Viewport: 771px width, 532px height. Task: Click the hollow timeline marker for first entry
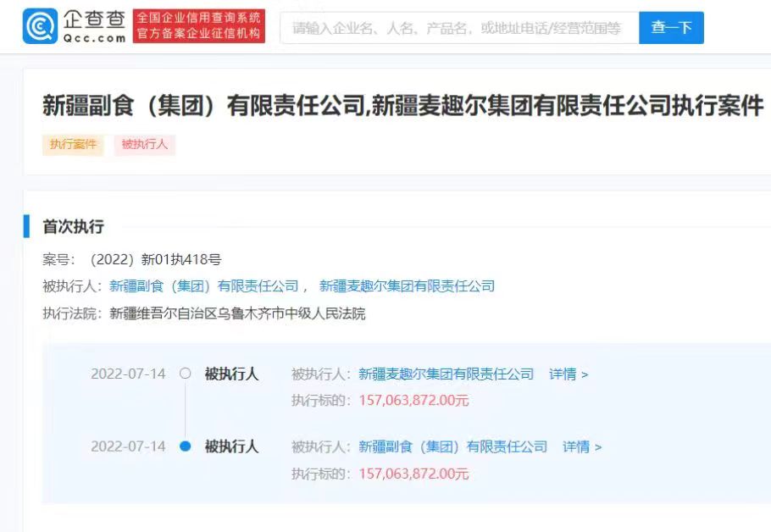pyautogui.click(x=186, y=374)
